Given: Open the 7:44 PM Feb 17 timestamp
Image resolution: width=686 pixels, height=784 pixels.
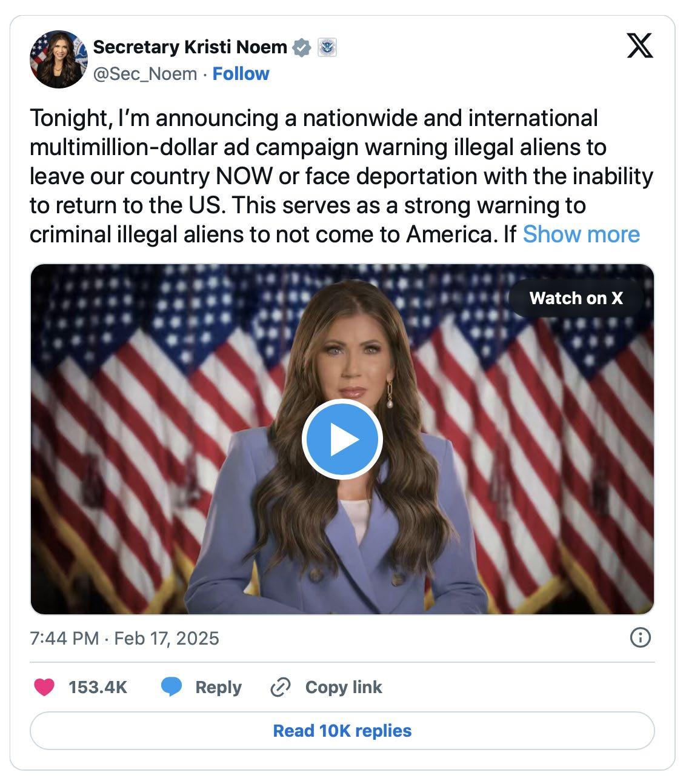Looking at the screenshot, I should click(124, 638).
